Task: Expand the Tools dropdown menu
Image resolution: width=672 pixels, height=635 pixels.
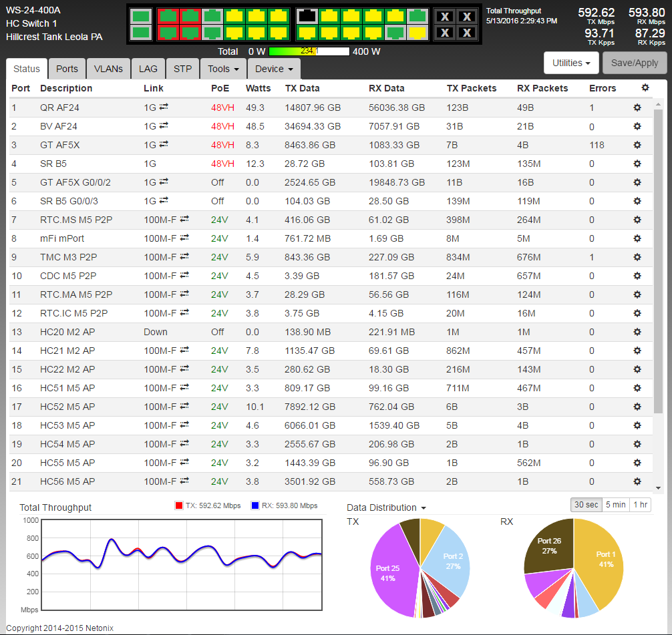Action: point(223,69)
